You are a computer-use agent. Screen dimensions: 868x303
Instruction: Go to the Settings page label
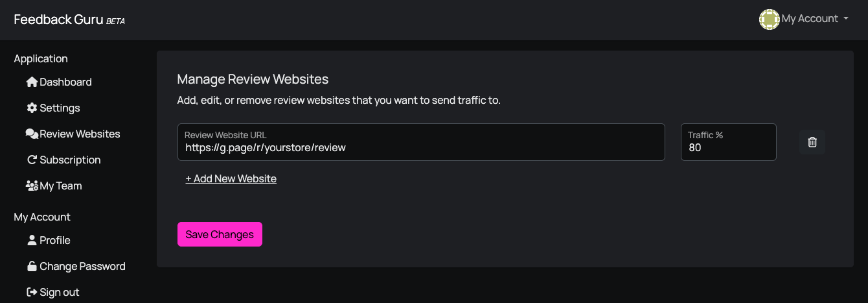pos(60,108)
